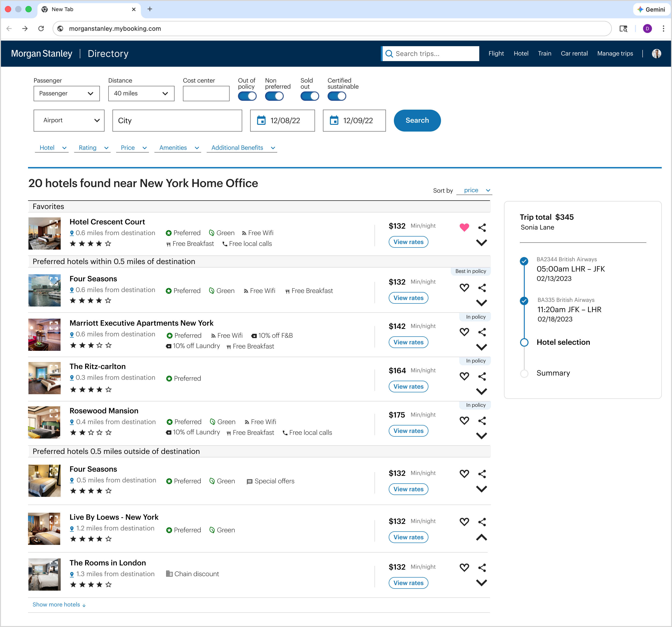672x627 pixels.
Task: Click the search trips magnifier icon
Action: [389, 54]
